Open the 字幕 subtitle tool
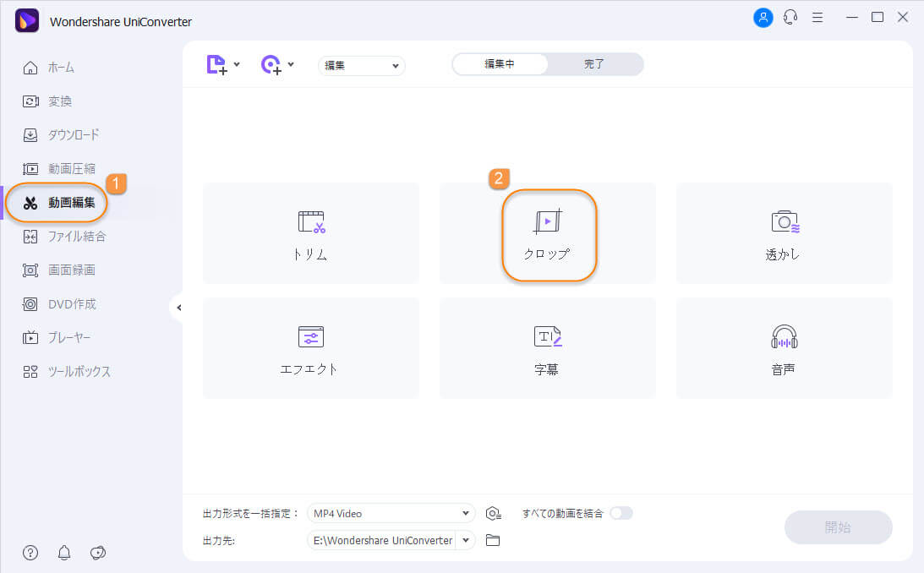Image resolution: width=924 pixels, height=573 pixels. click(x=548, y=348)
